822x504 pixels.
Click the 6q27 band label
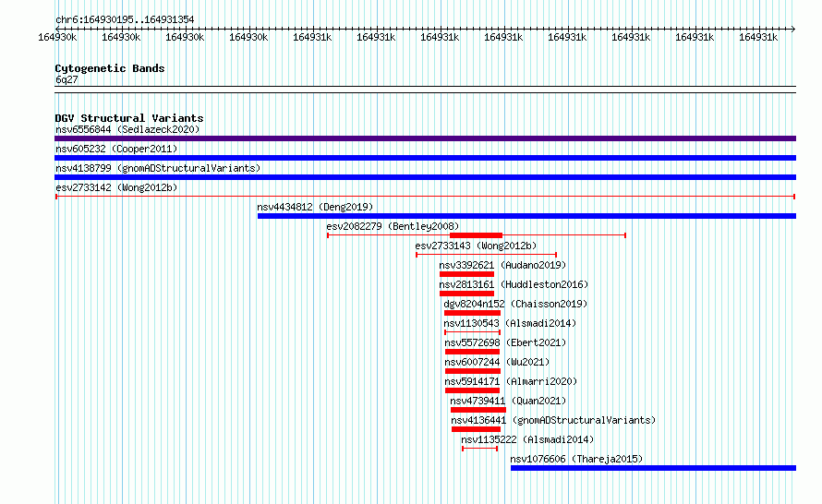[66, 79]
